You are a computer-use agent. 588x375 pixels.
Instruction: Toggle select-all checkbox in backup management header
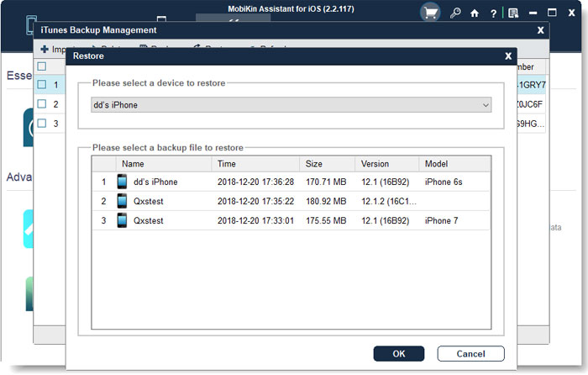[42, 66]
